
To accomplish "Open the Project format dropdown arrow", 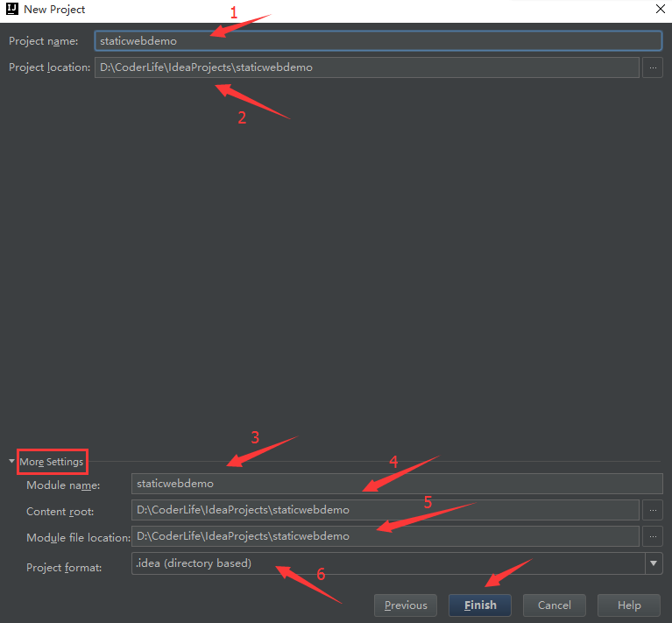I will 654,563.
